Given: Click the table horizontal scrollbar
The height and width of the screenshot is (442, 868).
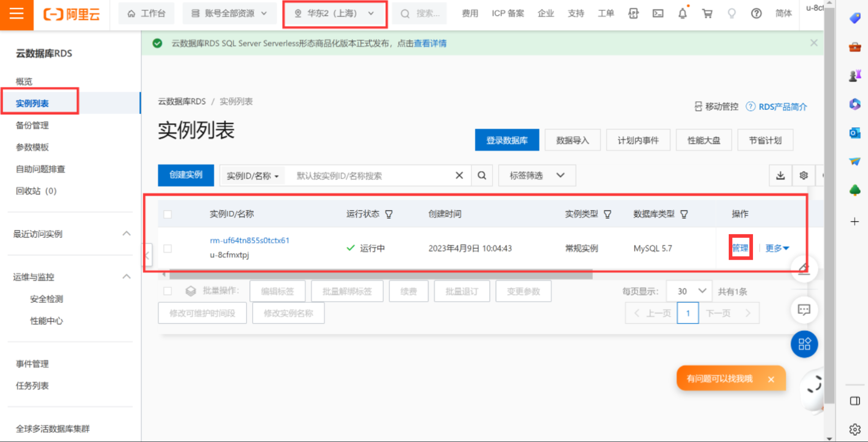Looking at the screenshot, I should (381, 275).
